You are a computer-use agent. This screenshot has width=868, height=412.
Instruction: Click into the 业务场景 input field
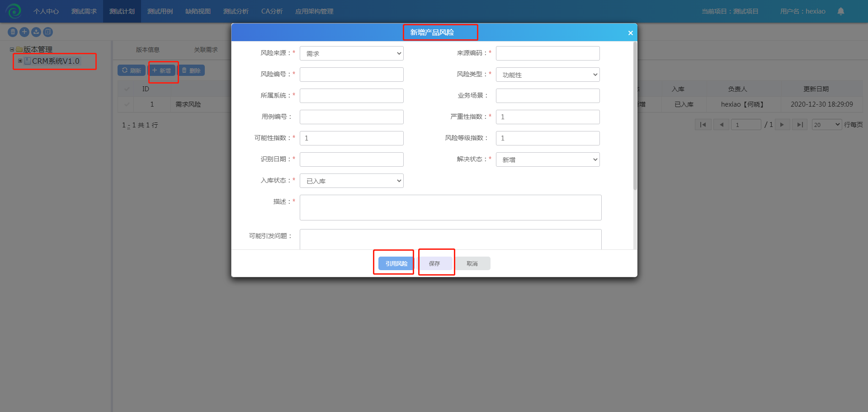548,96
